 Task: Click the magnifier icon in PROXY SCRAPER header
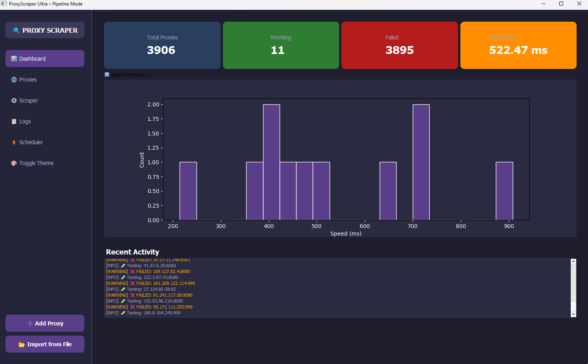pos(16,30)
